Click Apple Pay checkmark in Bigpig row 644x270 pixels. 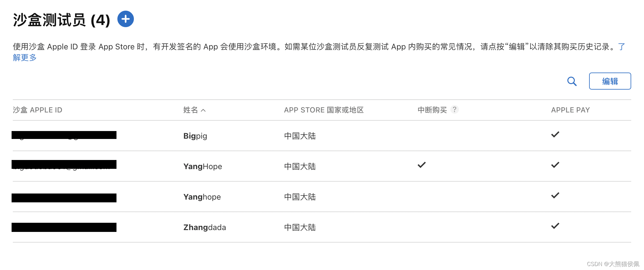555,134
